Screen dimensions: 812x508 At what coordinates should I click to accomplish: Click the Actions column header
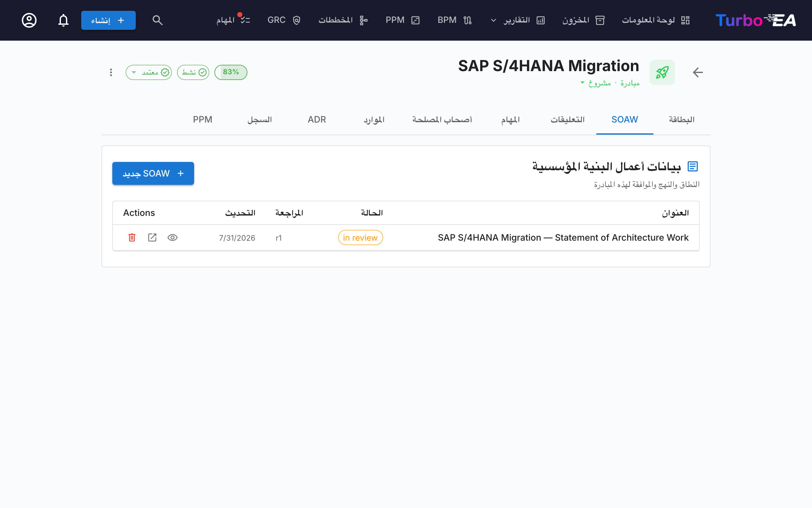coord(139,213)
